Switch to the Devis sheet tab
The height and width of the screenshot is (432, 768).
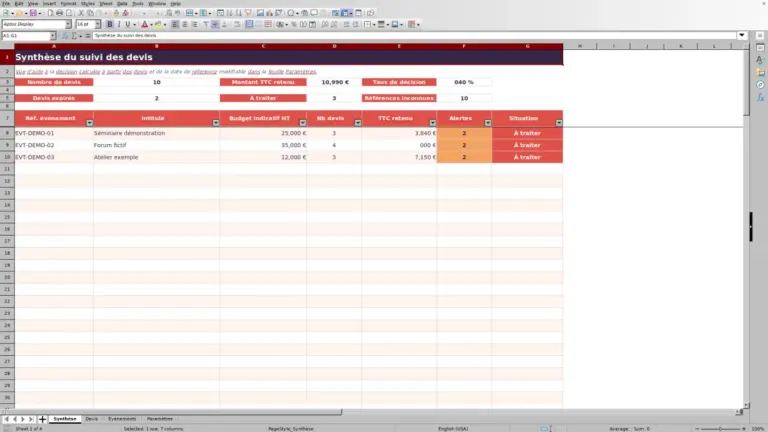92,419
